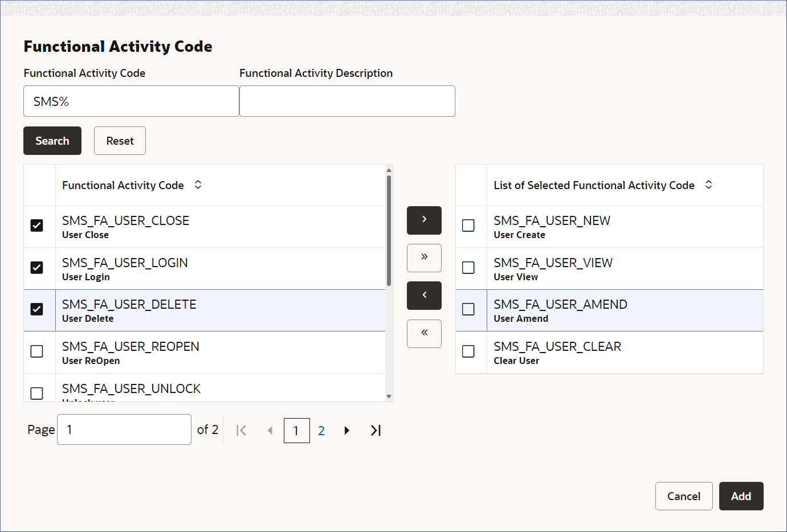Screen dimensions: 787x532
Task: Click the move selected right arrow button
Action: [424, 220]
